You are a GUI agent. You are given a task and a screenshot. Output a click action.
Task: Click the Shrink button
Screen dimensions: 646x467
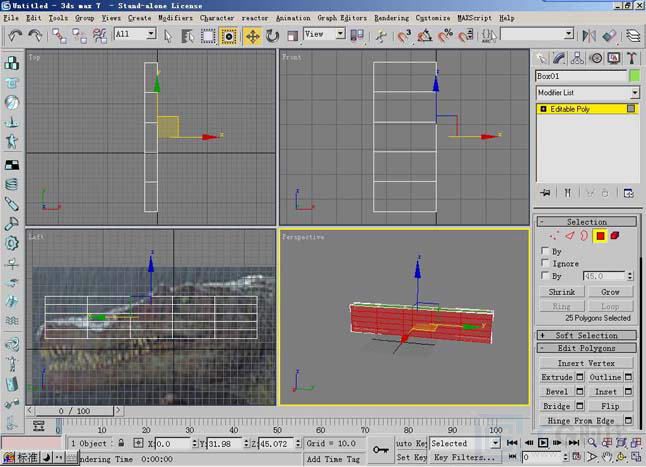point(562,292)
